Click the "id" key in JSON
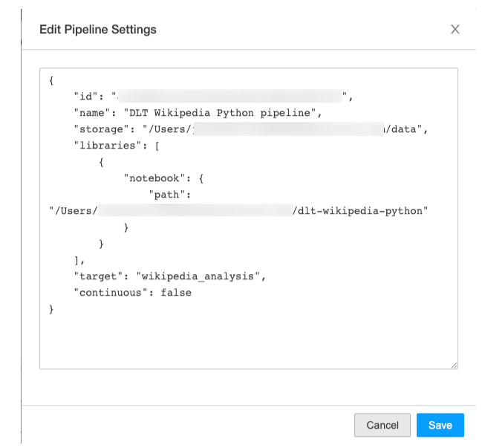 coord(85,97)
